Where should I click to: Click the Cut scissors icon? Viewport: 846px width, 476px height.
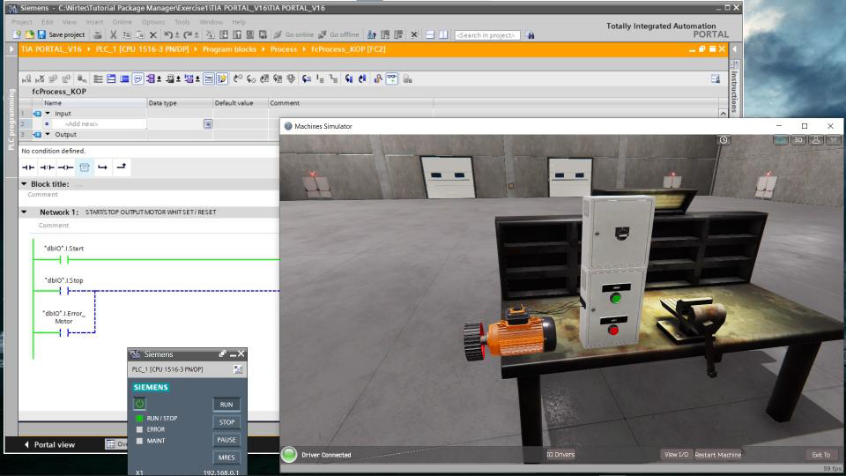pyautogui.click(x=113, y=35)
